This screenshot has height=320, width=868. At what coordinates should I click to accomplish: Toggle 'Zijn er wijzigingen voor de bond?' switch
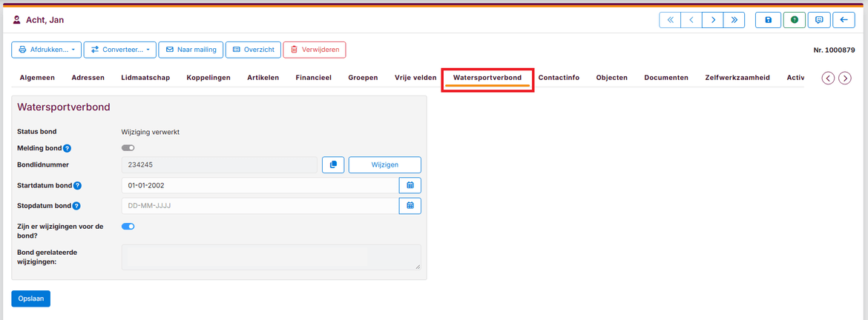[x=128, y=226]
